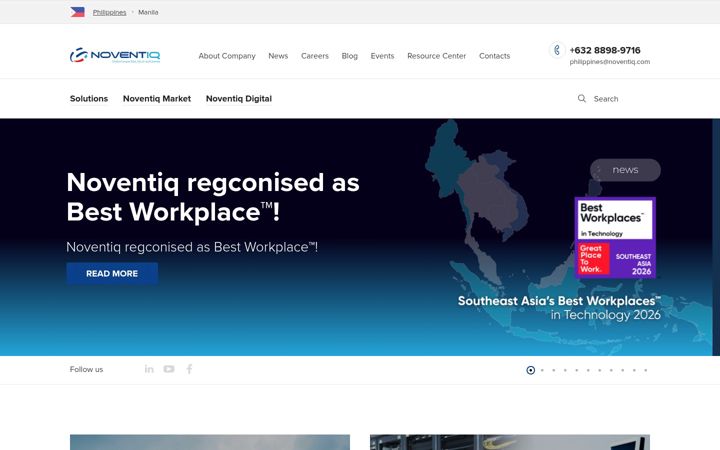720x450 pixels.
Task: Open the left article image card
Action: tap(210, 442)
